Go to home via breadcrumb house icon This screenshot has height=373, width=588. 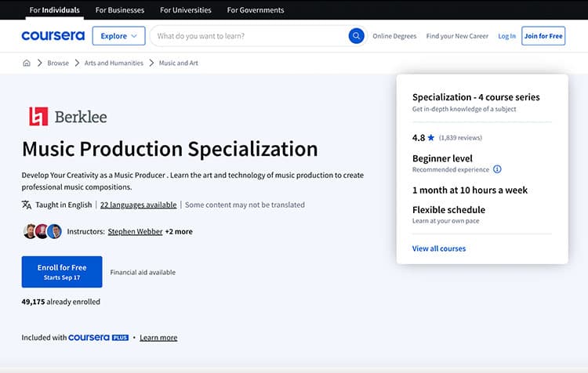click(27, 63)
